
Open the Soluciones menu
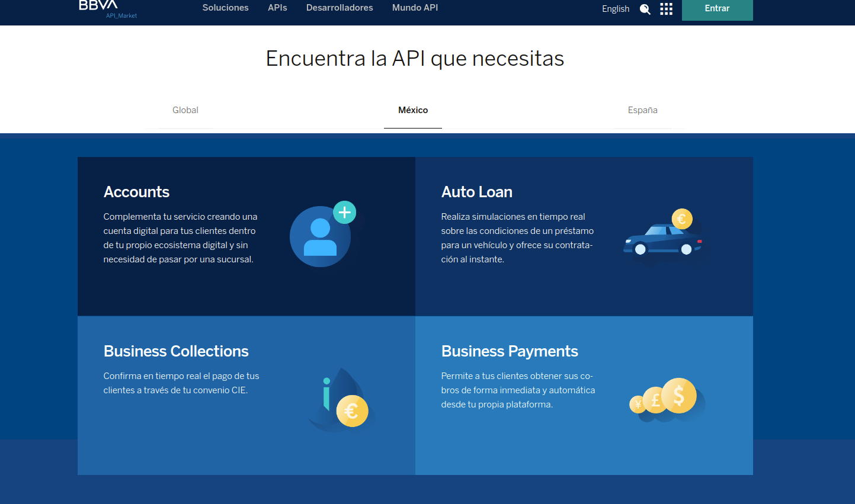coord(225,8)
